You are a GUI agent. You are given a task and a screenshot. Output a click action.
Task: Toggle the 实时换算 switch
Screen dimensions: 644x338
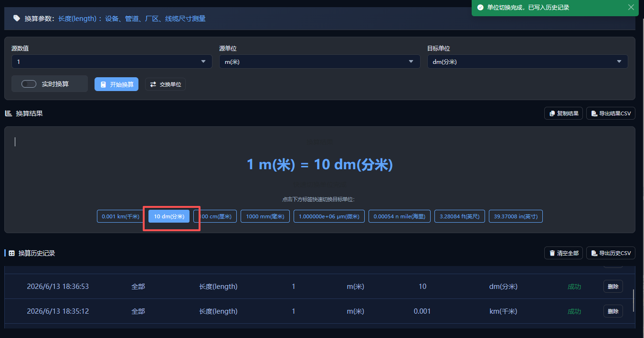pos(29,84)
